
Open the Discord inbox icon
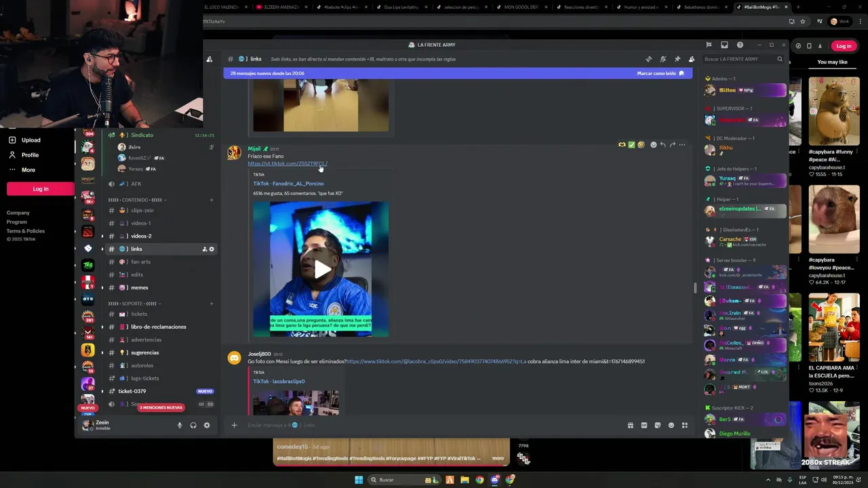(x=724, y=45)
